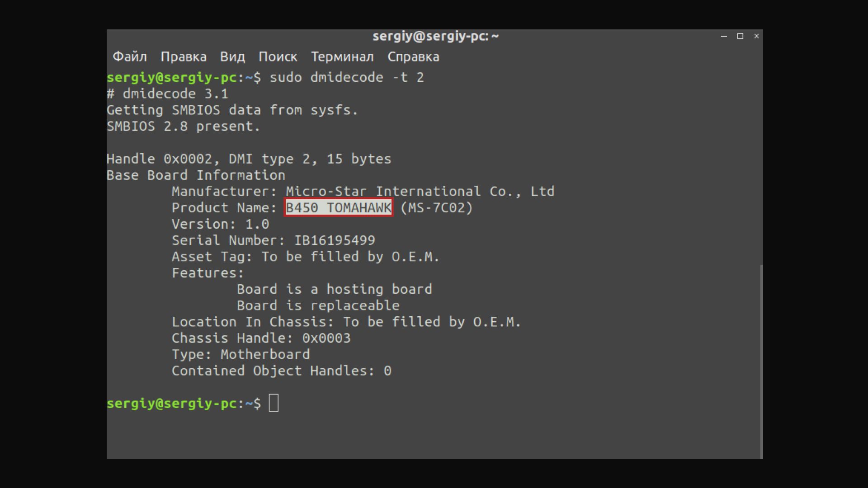This screenshot has height=488, width=868.
Task: Open the Правка menu
Action: coord(183,57)
